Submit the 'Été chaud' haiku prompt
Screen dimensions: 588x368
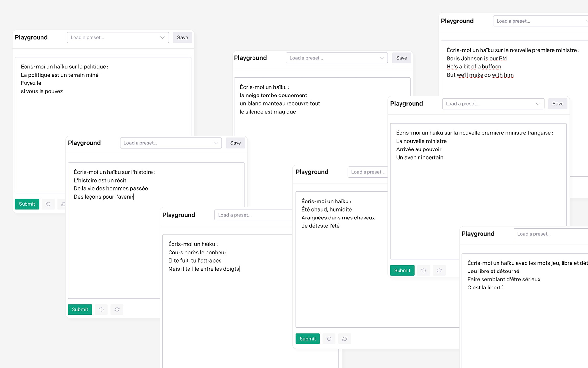coord(307,339)
